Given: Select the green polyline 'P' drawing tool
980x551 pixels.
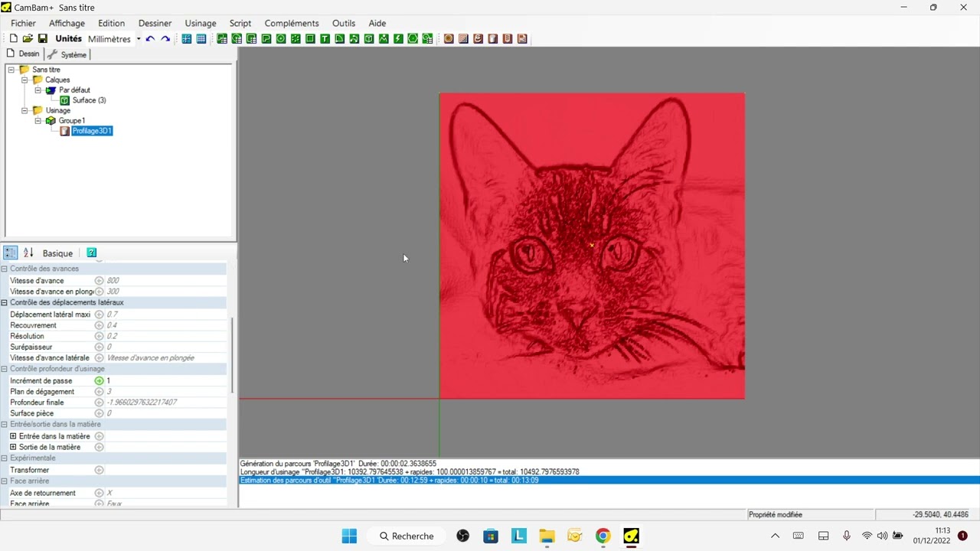Looking at the screenshot, I should (266, 38).
